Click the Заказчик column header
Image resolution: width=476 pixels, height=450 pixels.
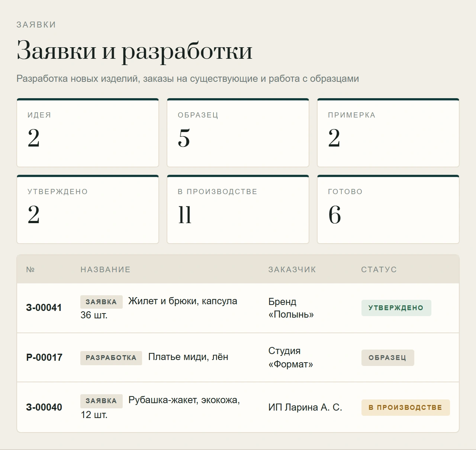coord(292,270)
